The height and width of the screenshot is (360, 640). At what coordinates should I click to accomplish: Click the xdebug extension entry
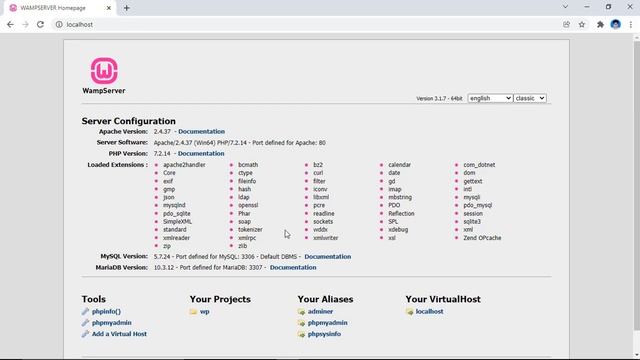(x=398, y=230)
